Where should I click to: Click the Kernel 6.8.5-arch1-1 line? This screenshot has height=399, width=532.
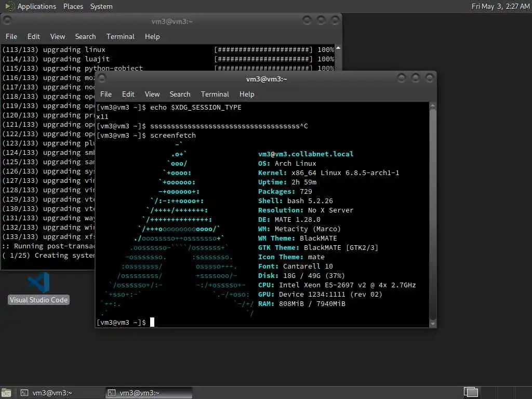coord(328,172)
